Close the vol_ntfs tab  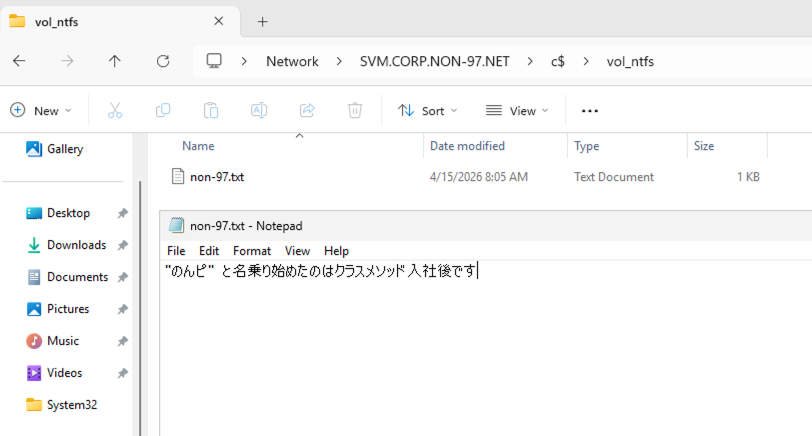tap(219, 21)
